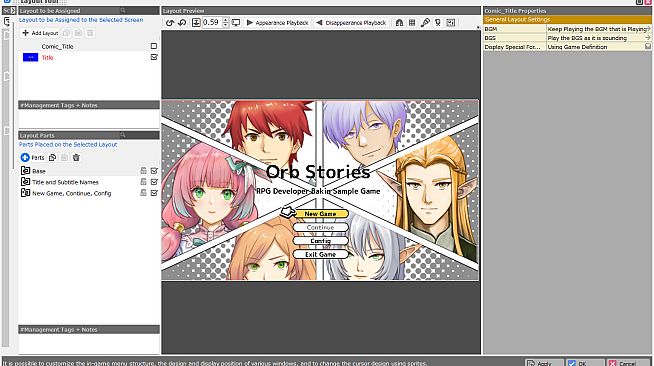Click the RPG Developer Bakin Sample Game subtitle

tap(318, 191)
